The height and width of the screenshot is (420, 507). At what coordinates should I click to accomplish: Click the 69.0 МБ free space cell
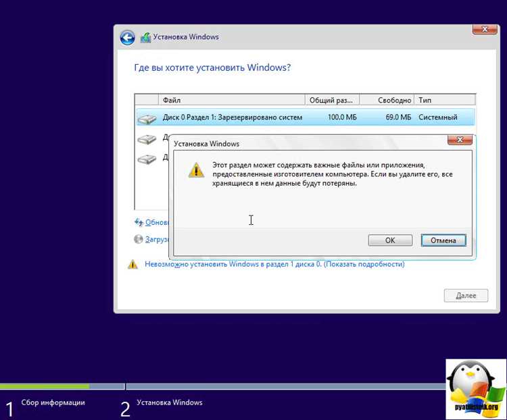398,117
